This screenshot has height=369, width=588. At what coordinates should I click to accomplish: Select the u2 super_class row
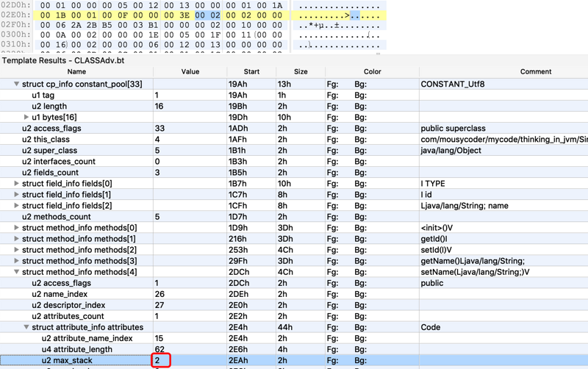pos(294,151)
